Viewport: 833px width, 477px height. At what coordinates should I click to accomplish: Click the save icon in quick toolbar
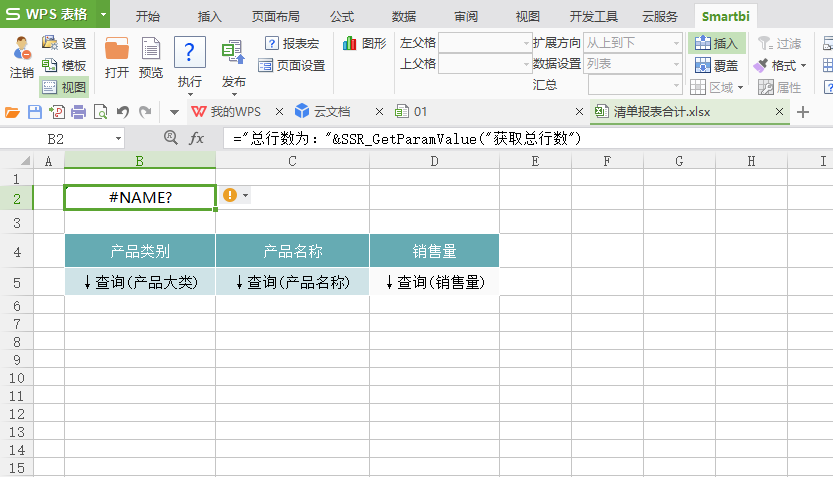[35, 112]
